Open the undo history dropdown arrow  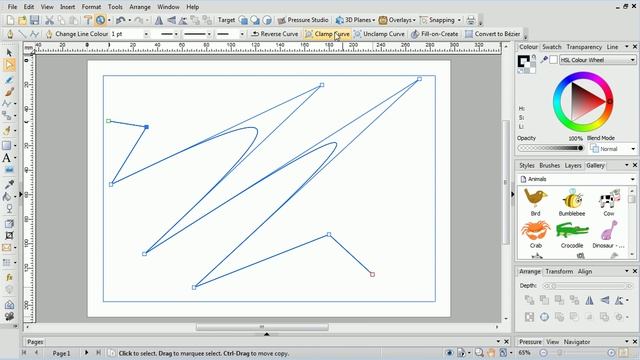(x=129, y=20)
